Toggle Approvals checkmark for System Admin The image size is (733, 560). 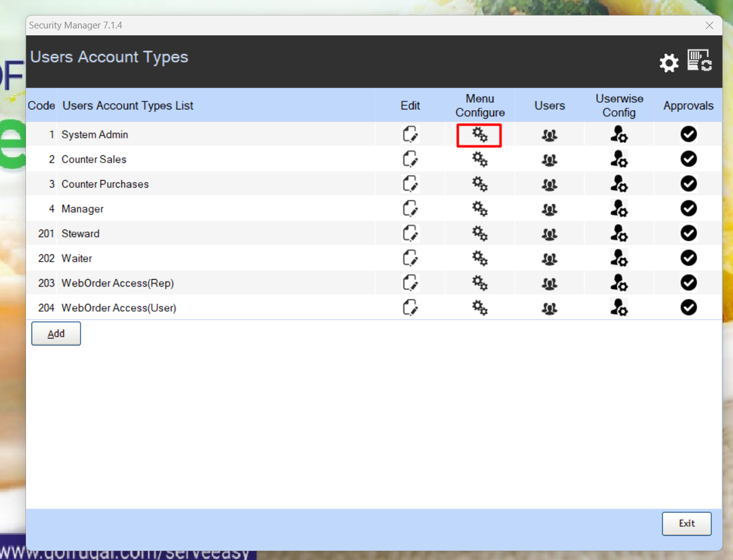688,134
